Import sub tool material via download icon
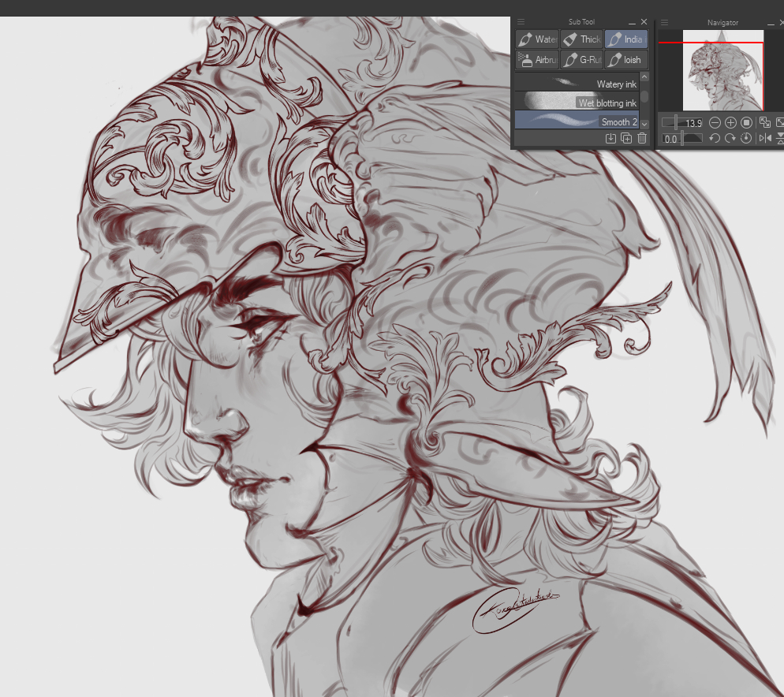This screenshot has width=784, height=697. tap(610, 139)
